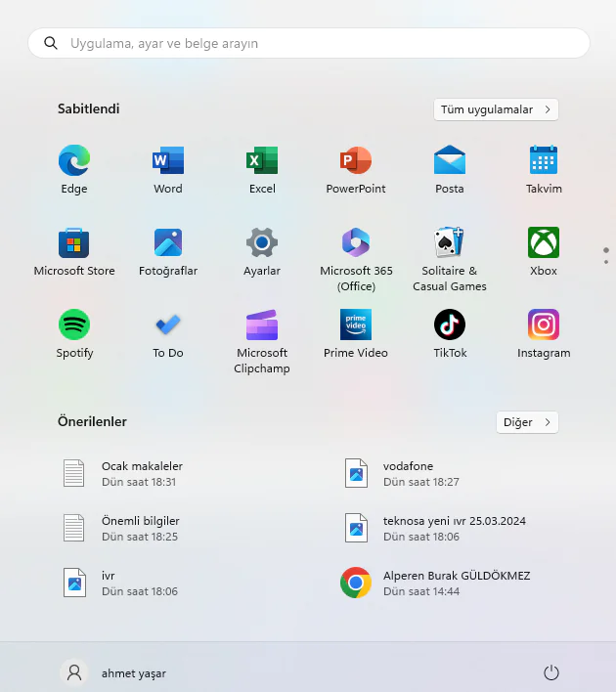Click the power button icon

tap(551, 673)
